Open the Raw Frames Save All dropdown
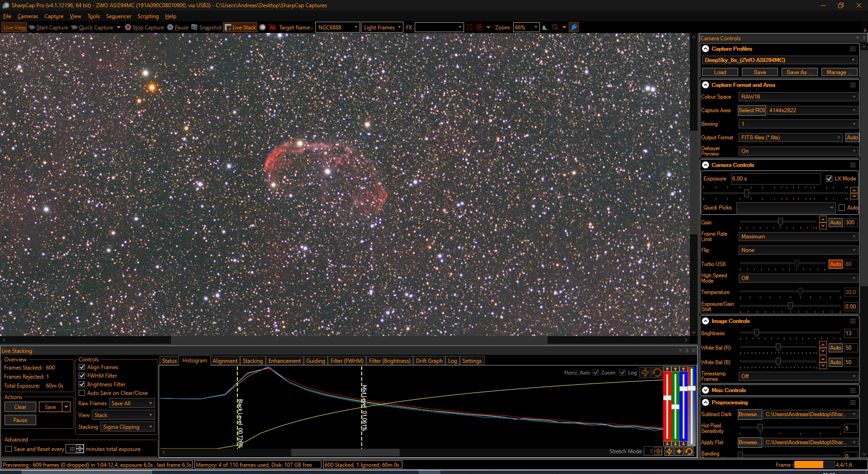The width and height of the screenshot is (868, 474). point(132,403)
